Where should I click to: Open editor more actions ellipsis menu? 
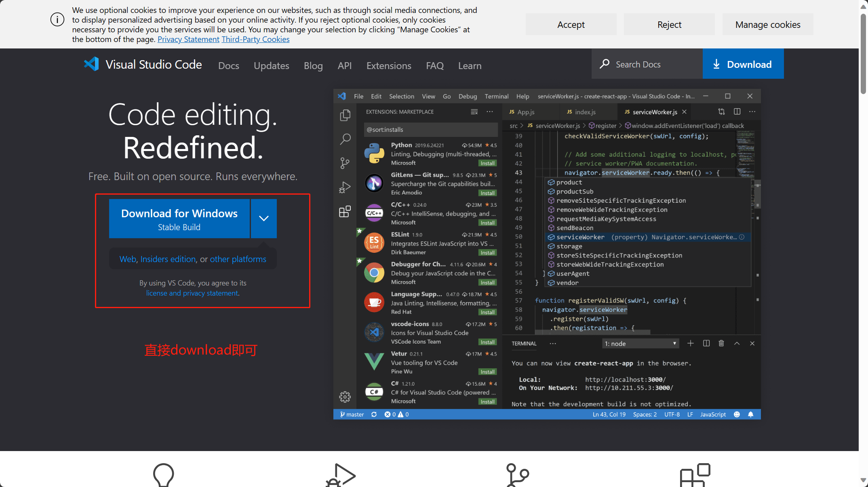coord(752,111)
